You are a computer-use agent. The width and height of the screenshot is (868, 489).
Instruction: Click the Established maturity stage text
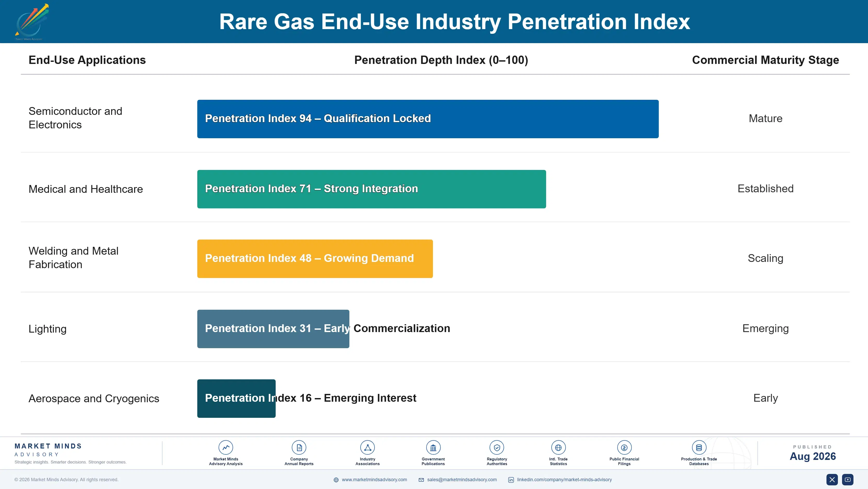(x=765, y=189)
